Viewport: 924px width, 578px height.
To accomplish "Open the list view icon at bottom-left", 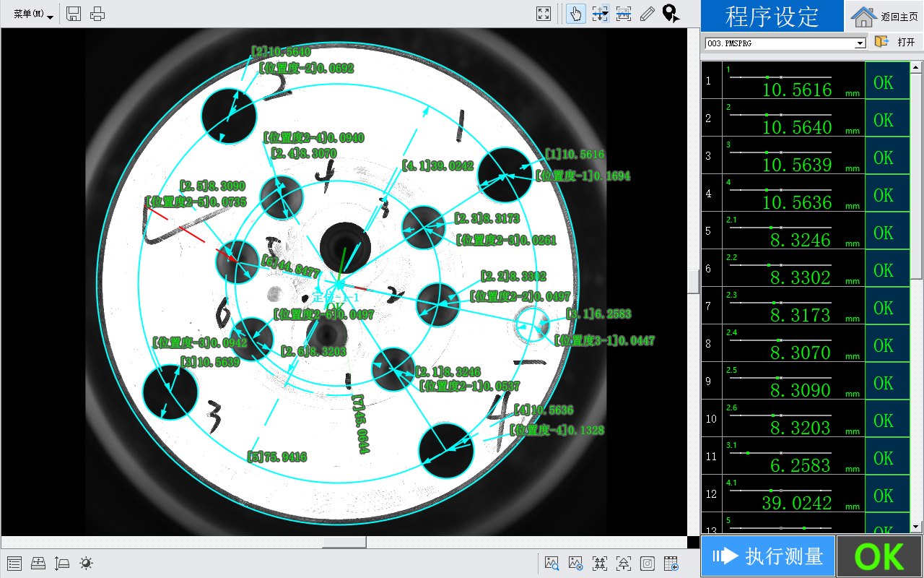I will pyautogui.click(x=14, y=564).
